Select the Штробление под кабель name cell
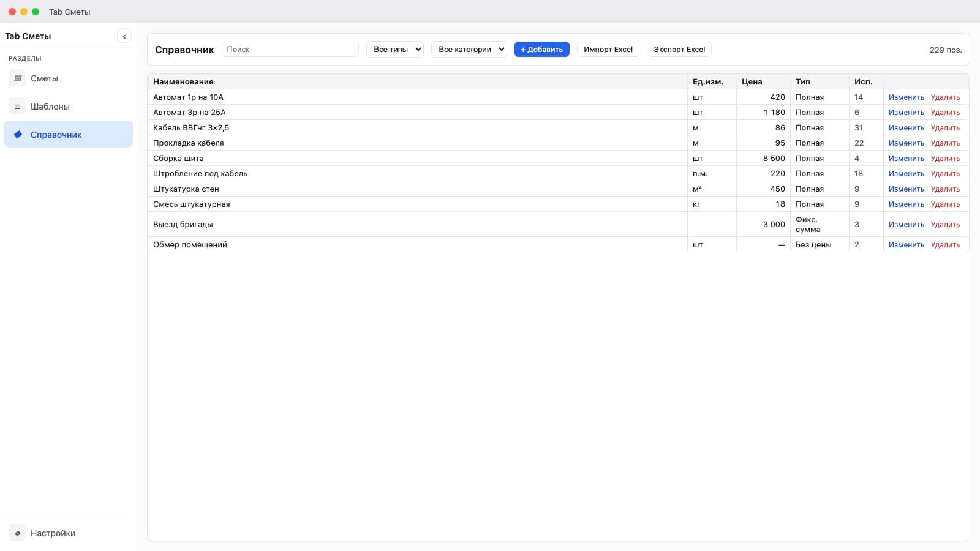The width and height of the screenshot is (980, 551). point(417,174)
